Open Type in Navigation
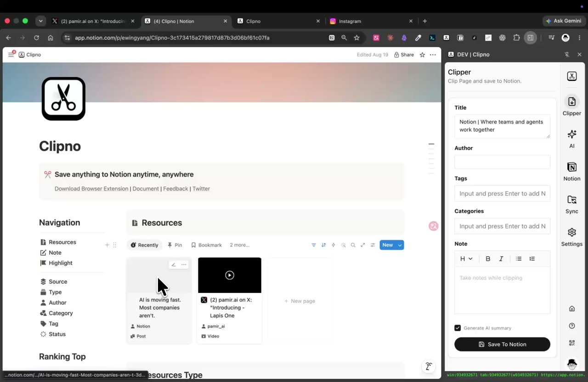This screenshot has height=382, width=588. click(51, 292)
